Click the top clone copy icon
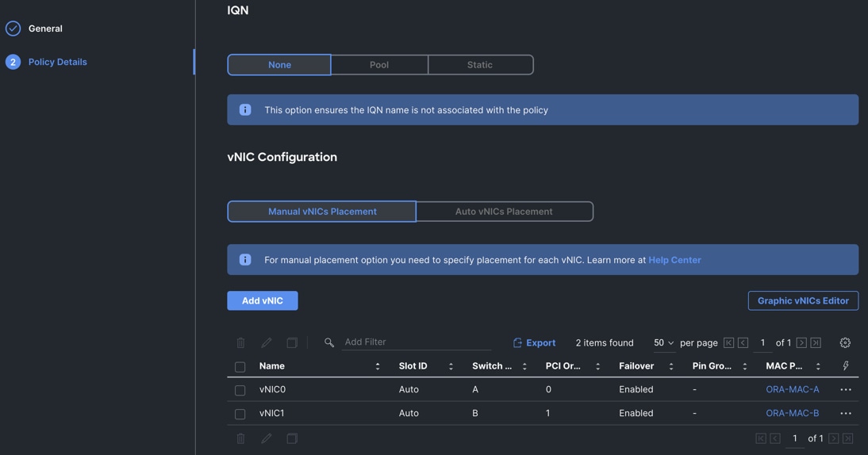 coord(292,342)
